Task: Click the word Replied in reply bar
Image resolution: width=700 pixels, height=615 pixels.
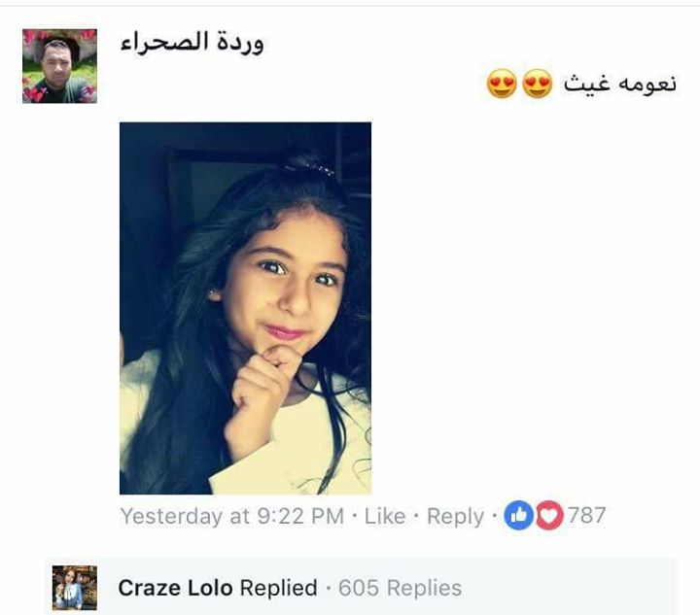Action: point(279,588)
